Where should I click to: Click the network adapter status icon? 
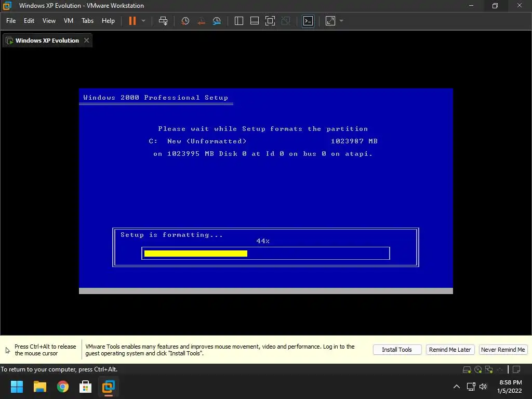(x=489, y=369)
